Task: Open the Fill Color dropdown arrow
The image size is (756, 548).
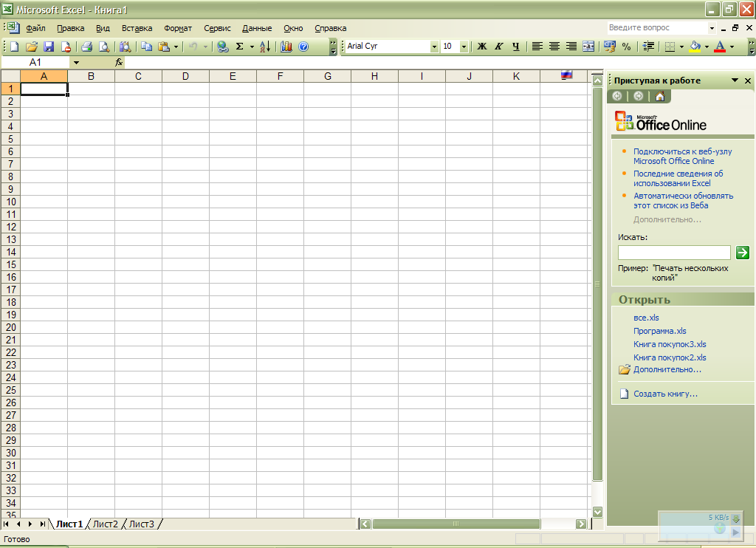Action: pyautogui.click(x=707, y=47)
